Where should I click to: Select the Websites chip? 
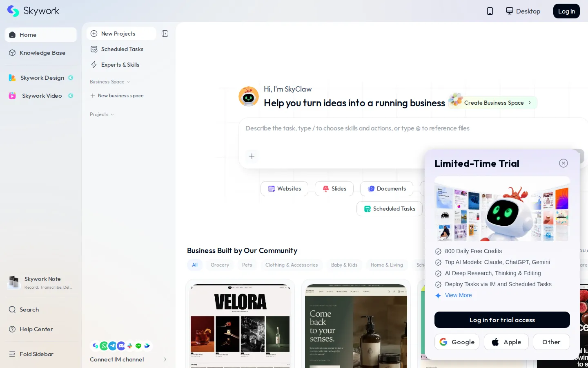click(284, 188)
